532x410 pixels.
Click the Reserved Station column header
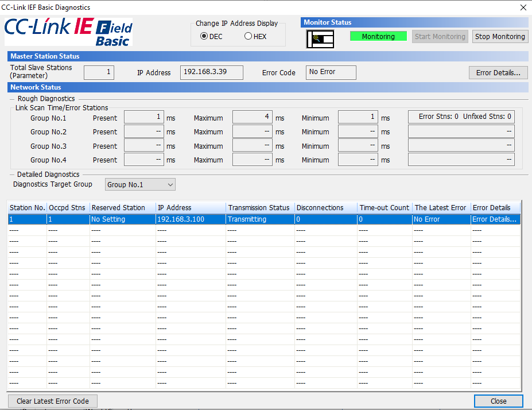point(123,208)
